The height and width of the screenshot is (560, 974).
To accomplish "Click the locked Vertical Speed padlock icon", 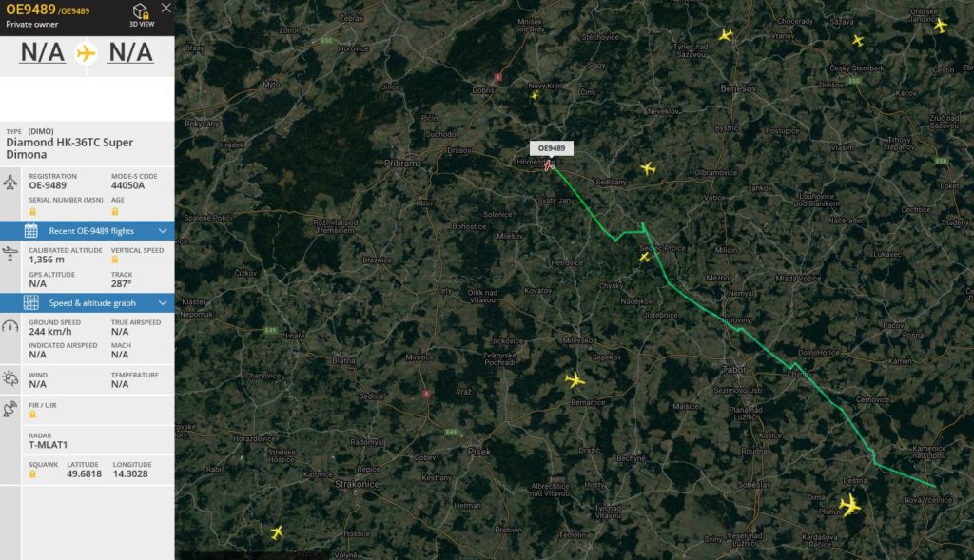I will (115, 260).
